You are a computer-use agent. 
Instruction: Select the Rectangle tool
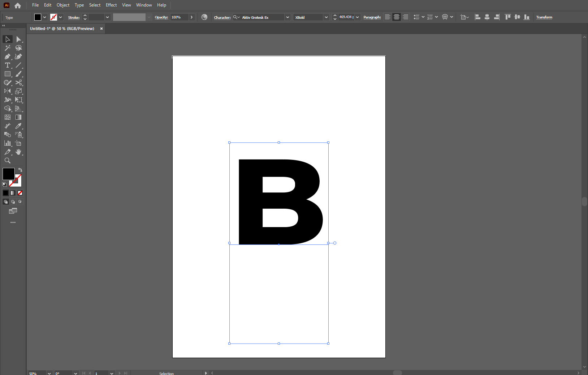tap(8, 74)
